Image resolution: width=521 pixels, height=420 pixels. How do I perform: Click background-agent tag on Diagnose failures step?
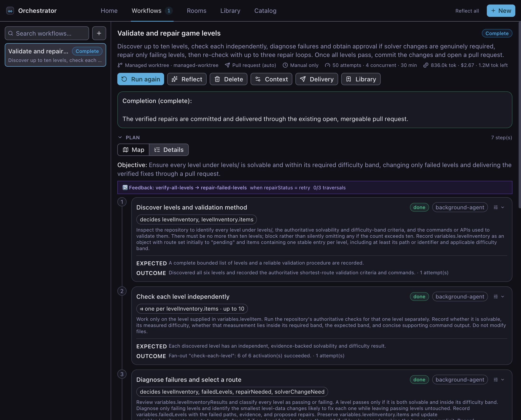coord(460,380)
